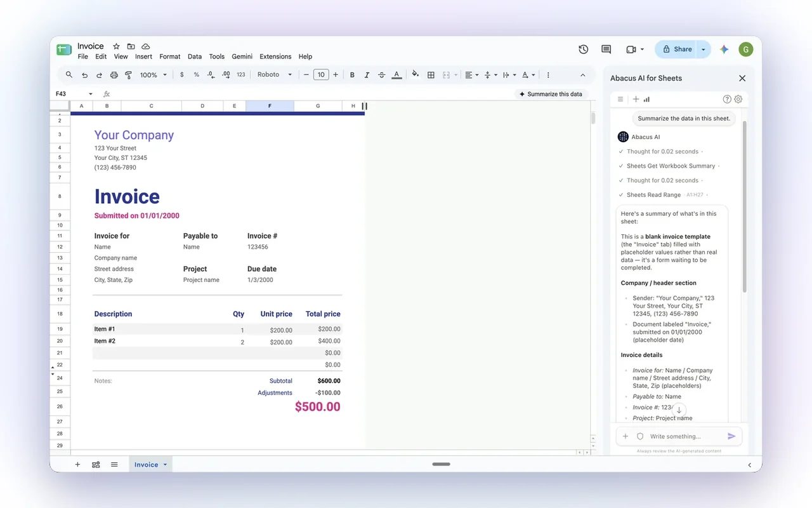Open the Format menu
This screenshot has height=508, width=812.
coord(170,57)
